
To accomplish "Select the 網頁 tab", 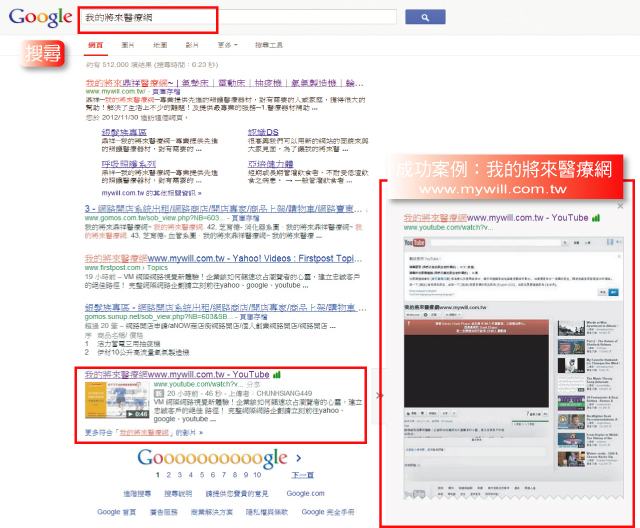I will (x=96, y=45).
